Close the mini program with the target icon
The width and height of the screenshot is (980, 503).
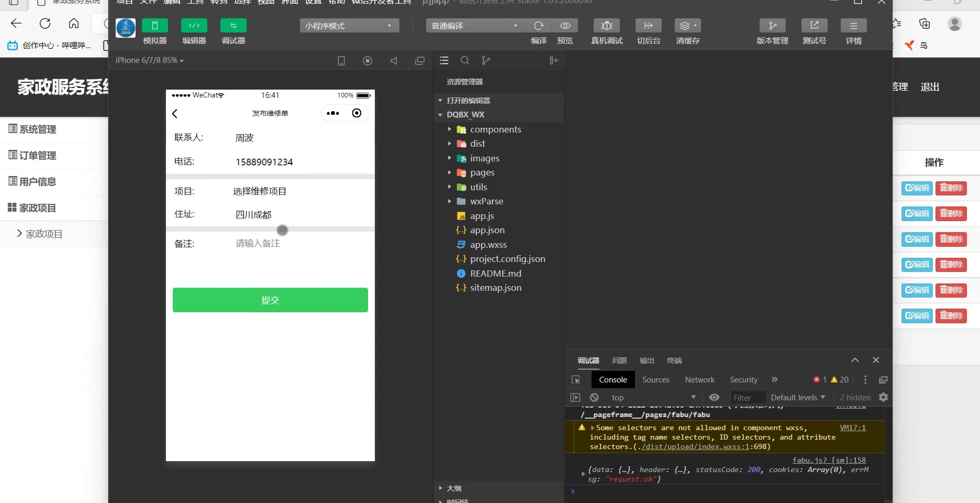click(x=357, y=113)
